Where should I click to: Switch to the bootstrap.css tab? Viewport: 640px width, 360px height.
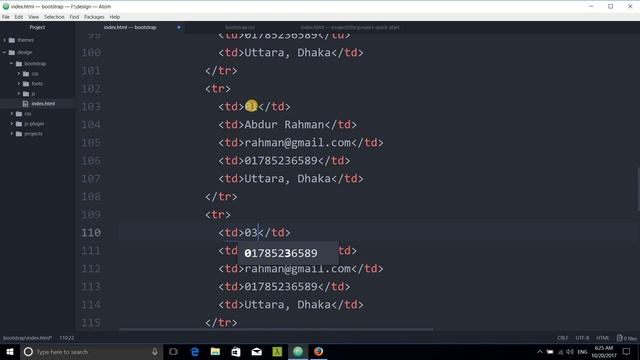point(240,27)
